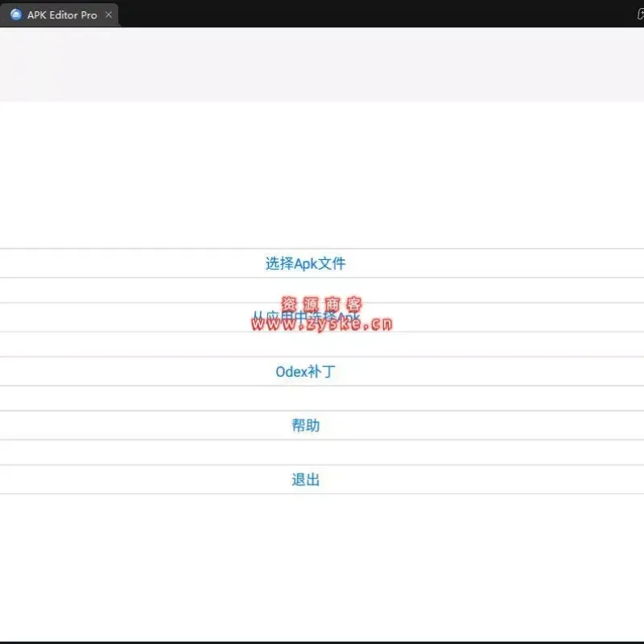Click the APK Editor Pro tab icon
This screenshot has width=644, height=644.
pyautogui.click(x=16, y=14)
